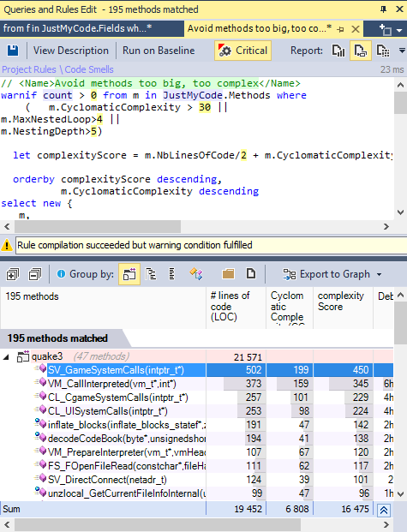Click the document icon in results toolbar
407x532 pixels.
251,273
